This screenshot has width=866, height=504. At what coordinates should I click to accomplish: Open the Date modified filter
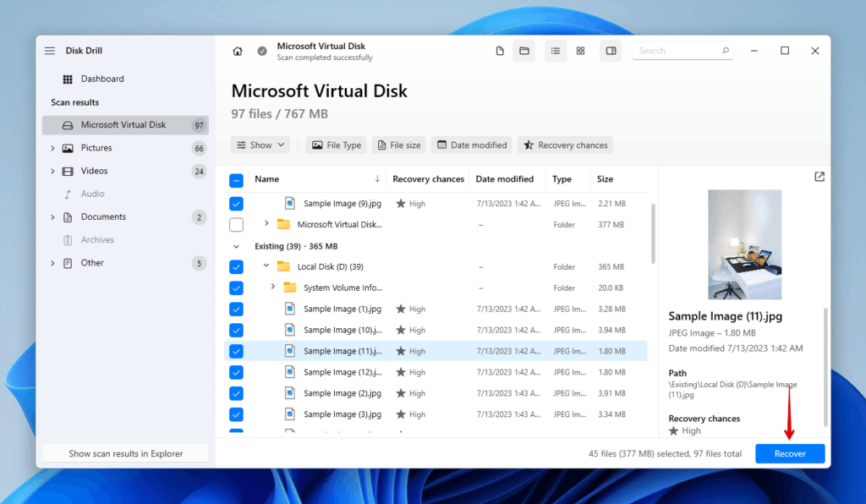click(x=471, y=145)
